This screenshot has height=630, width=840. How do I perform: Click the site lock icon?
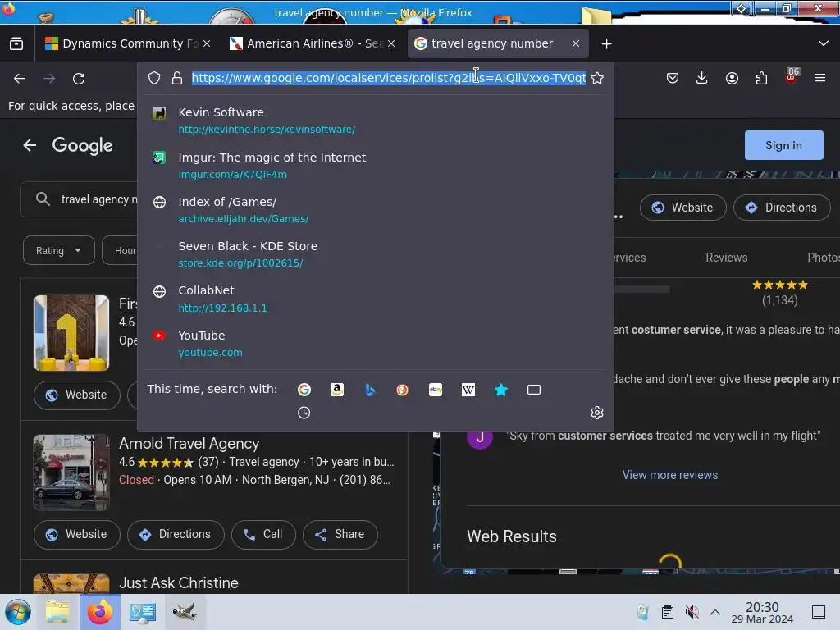[x=177, y=78]
